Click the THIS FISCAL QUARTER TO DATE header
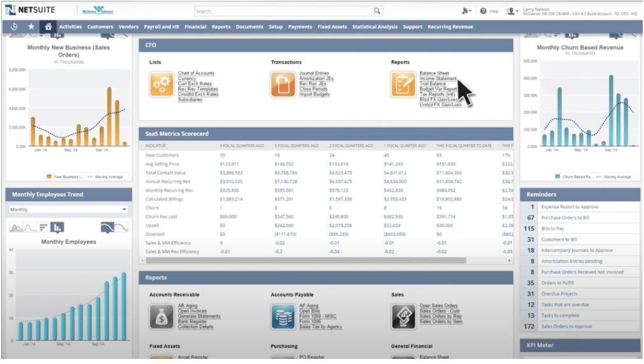This screenshot has width=644, height=364. pyautogui.click(x=464, y=146)
